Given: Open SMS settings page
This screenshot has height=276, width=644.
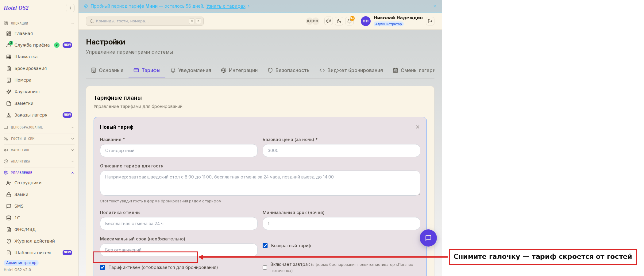Looking at the screenshot, I should (x=39, y=206).
